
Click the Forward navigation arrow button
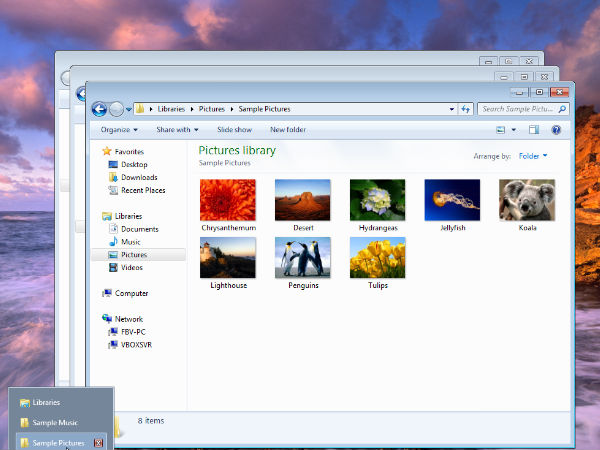click(x=116, y=109)
